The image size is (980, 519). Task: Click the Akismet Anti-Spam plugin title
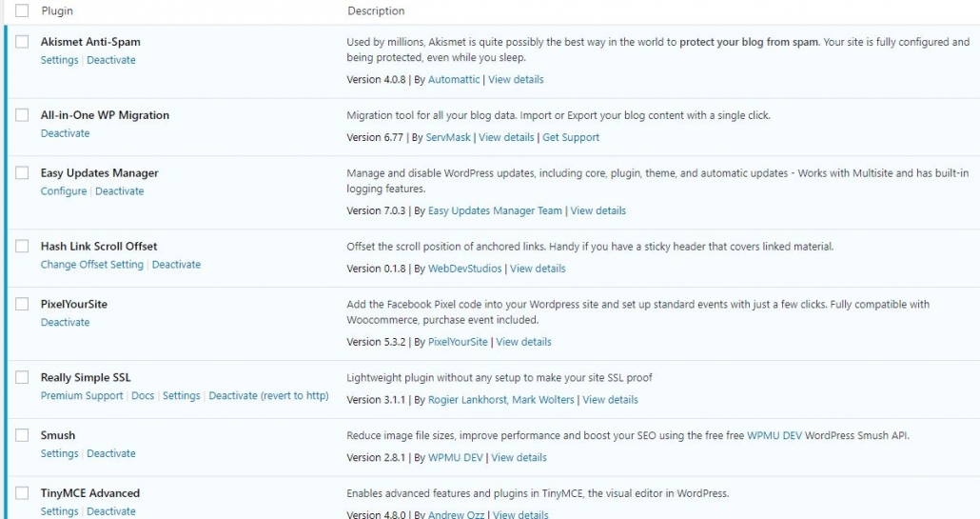90,42
